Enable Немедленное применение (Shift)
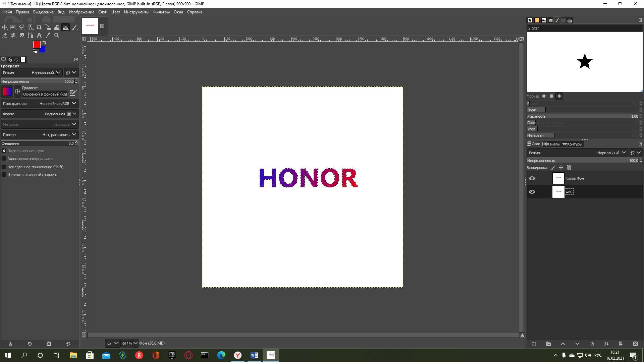Image resolution: width=644 pixels, height=362 pixels. 4,167
